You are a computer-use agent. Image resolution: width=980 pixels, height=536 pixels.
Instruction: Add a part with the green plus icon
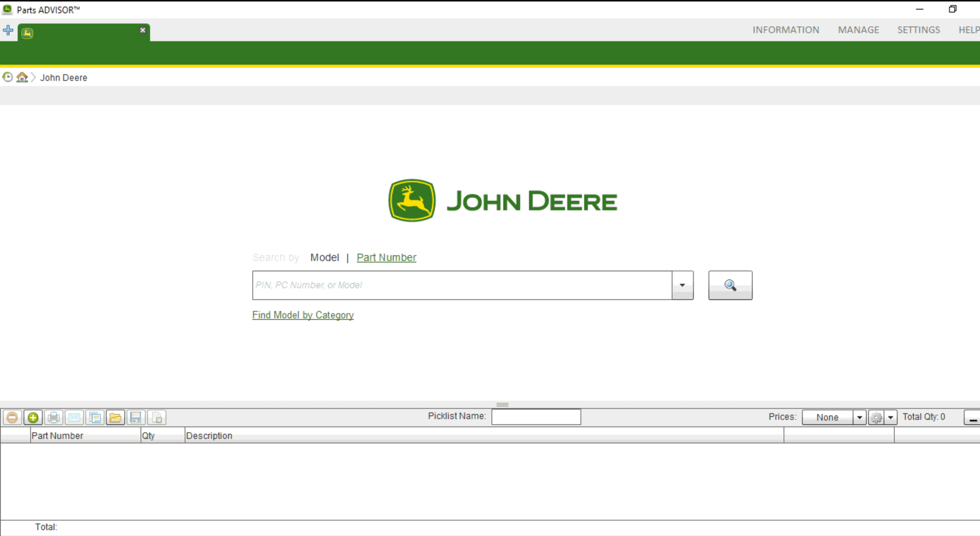(33, 417)
